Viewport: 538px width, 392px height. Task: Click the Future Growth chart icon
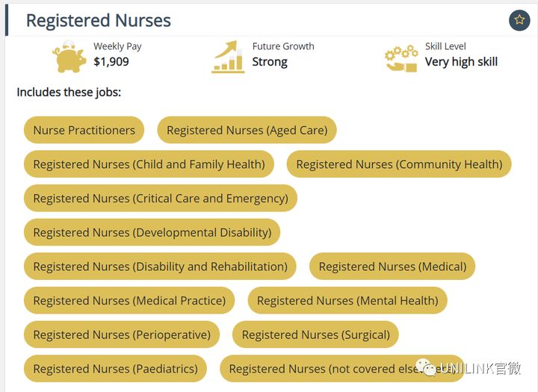[x=228, y=57]
